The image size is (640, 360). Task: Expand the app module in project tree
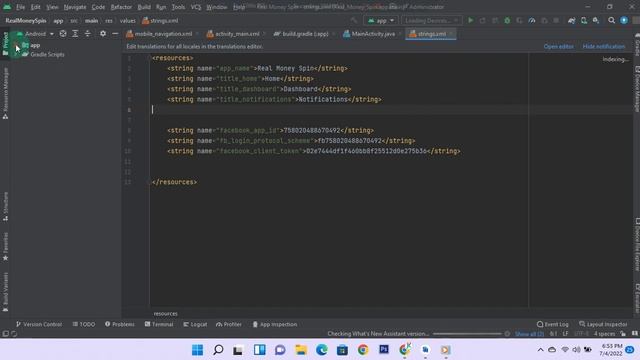coord(16,45)
